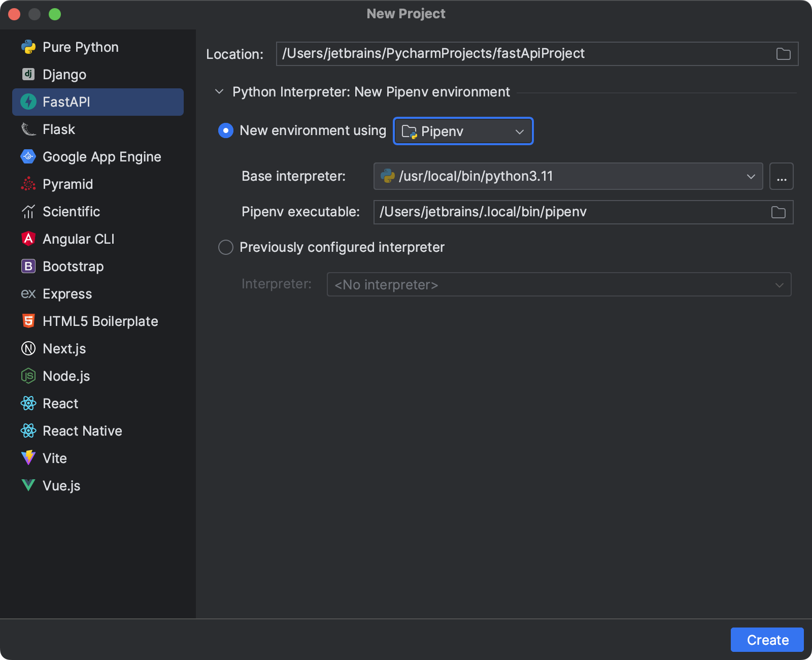
Task: Select New environment using radio button
Action: click(x=226, y=130)
